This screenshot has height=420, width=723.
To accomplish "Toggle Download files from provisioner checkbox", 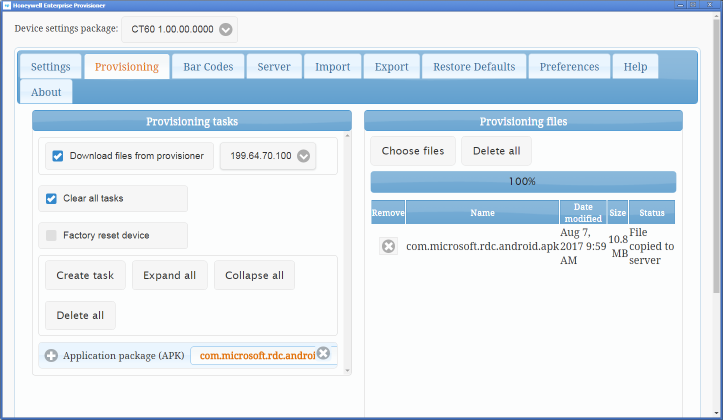I will tap(58, 156).
